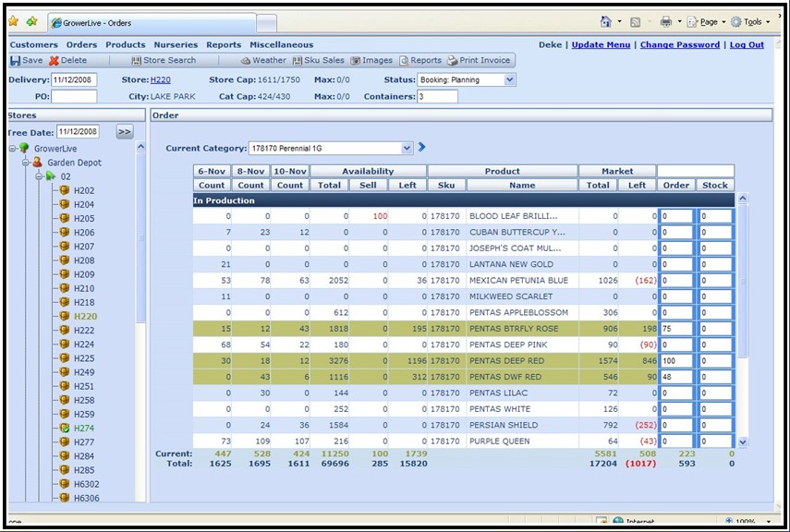Image resolution: width=790 pixels, height=532 pixels.
Task: Open the Current Category dropdown
Action: tap(407, 148)
